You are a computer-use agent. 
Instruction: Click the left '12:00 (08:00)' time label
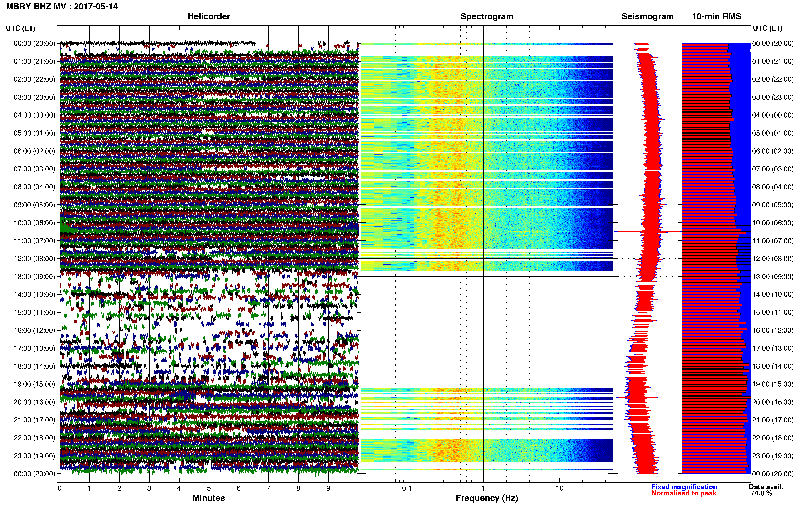pos(34,259)
